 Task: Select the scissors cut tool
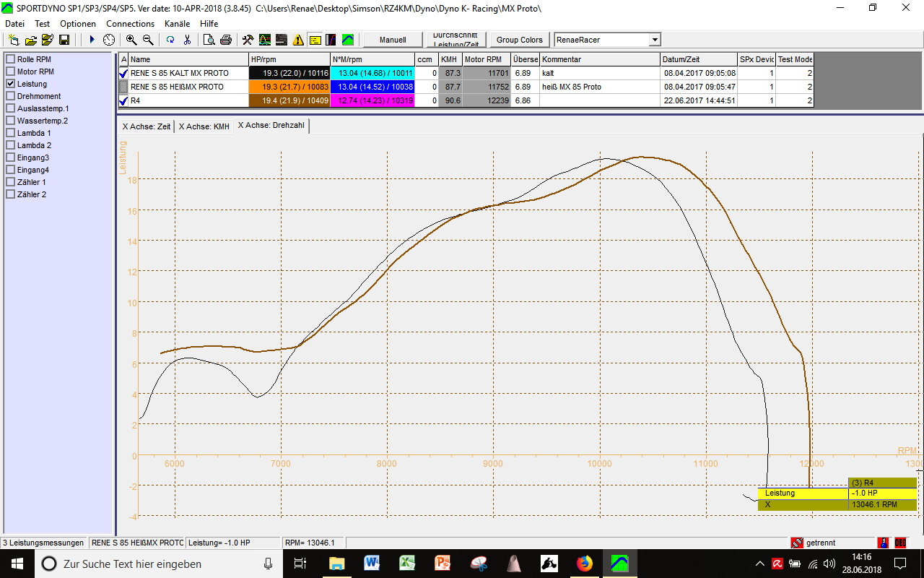[187, 40]
